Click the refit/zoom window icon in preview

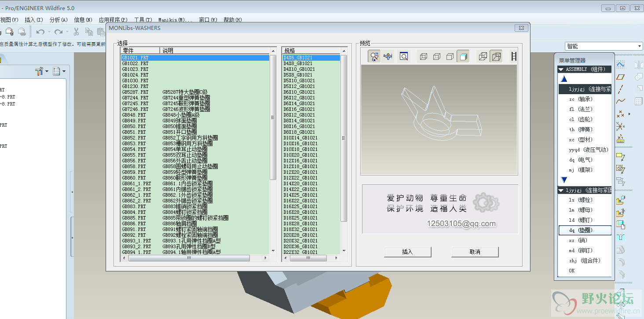click(404, 56)
